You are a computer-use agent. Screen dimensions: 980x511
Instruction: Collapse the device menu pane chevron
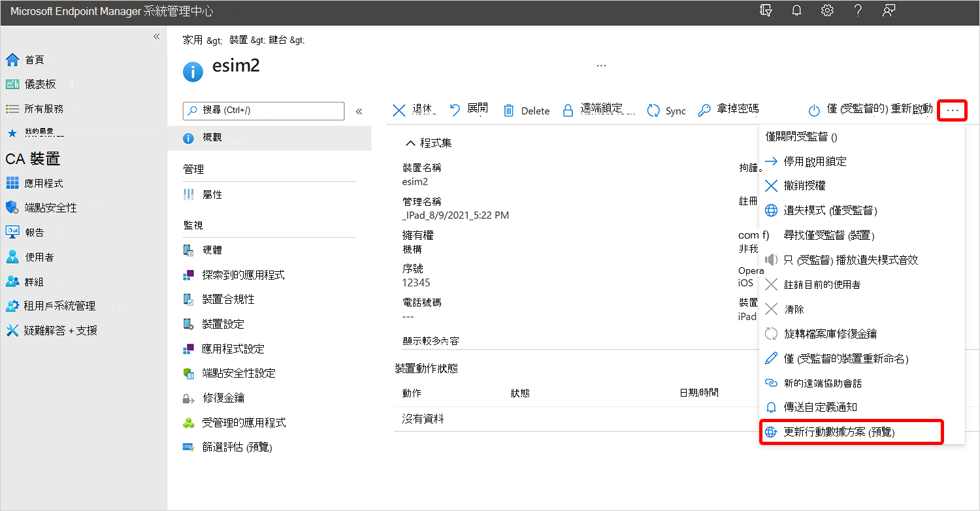(x=359, y=111)
